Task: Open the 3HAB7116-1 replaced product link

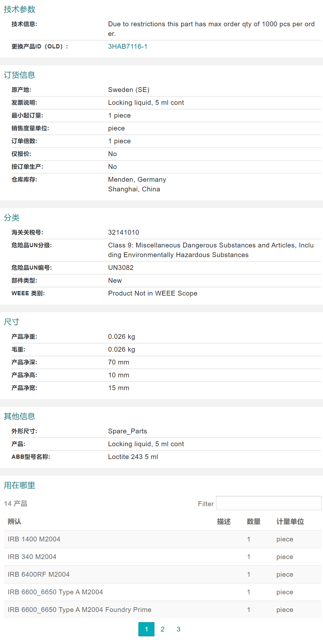Action: (128, 46)
